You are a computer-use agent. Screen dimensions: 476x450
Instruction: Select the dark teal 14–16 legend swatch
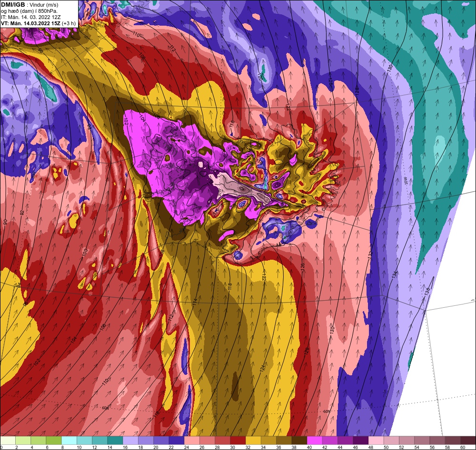[x=115, y=440]
